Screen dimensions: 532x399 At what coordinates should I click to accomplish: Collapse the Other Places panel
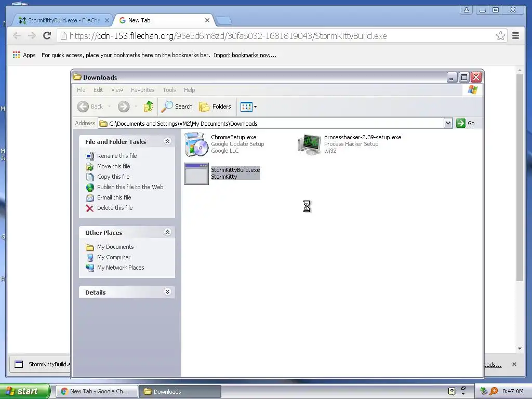167,232
